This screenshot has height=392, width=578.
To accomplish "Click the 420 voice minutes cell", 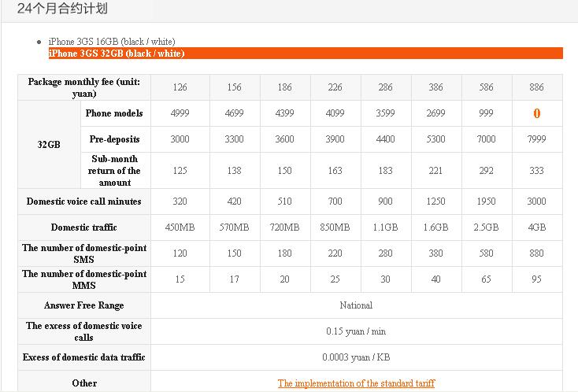I will (235, 202).
